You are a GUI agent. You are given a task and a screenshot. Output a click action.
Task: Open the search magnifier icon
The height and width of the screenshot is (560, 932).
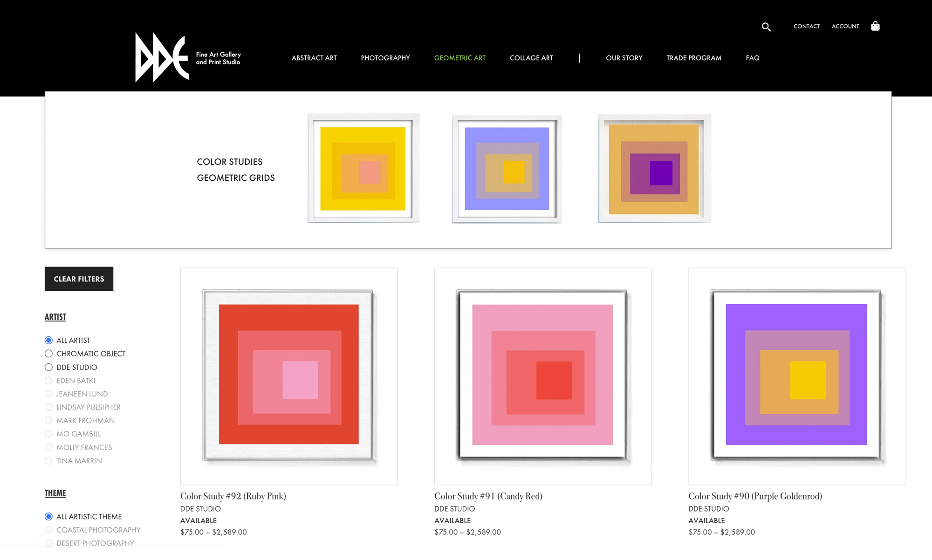(766, 27)
